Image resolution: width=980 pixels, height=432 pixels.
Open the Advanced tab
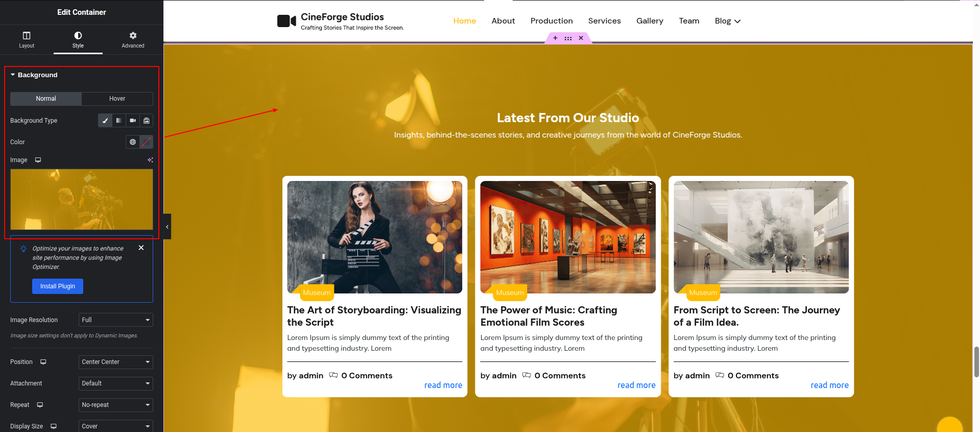tap(133, 39)
